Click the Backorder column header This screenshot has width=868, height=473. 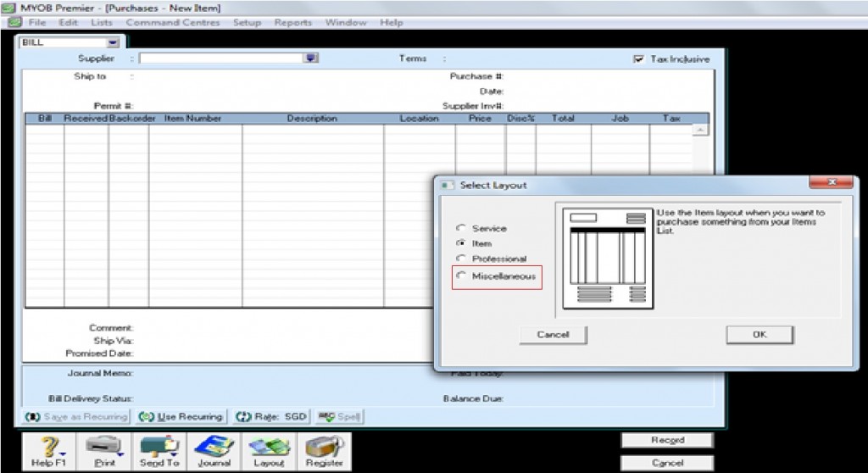click(132, 118)
